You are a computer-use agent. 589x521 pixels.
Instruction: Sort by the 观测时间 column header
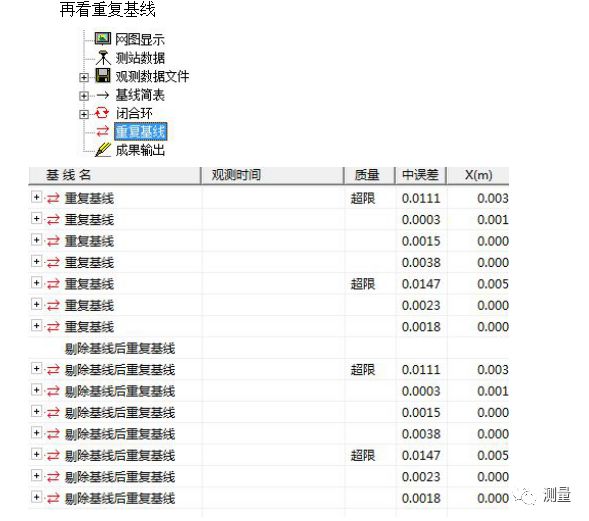pos(272,175)
